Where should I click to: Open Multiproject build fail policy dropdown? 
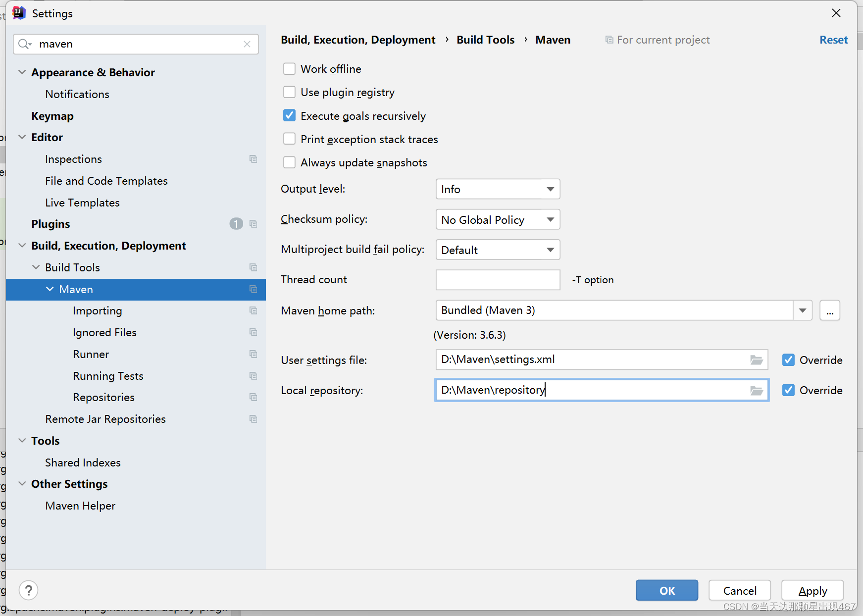pos(498,250)
